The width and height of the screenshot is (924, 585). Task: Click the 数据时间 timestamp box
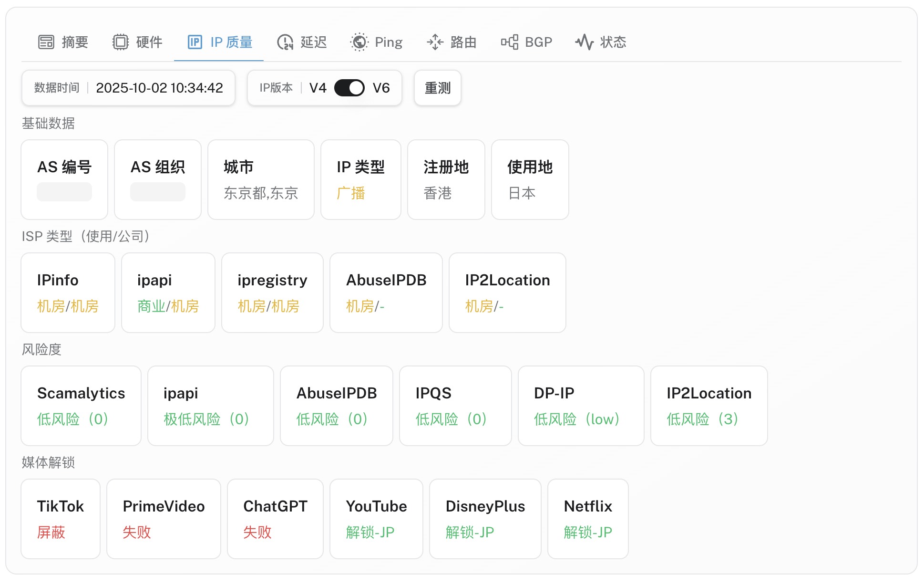(128, 88)
